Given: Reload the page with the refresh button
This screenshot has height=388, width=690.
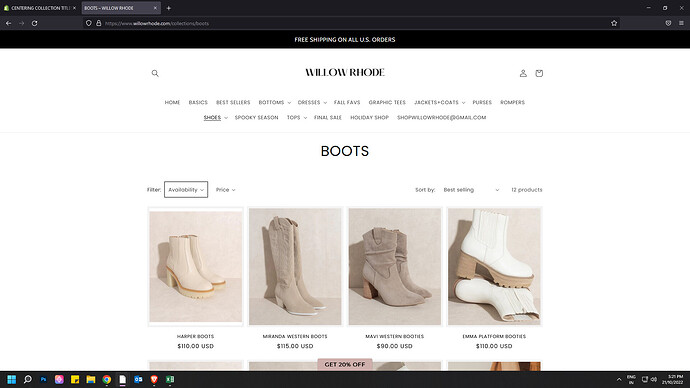Looking at the screenshot, I should (x=34, y=23).
